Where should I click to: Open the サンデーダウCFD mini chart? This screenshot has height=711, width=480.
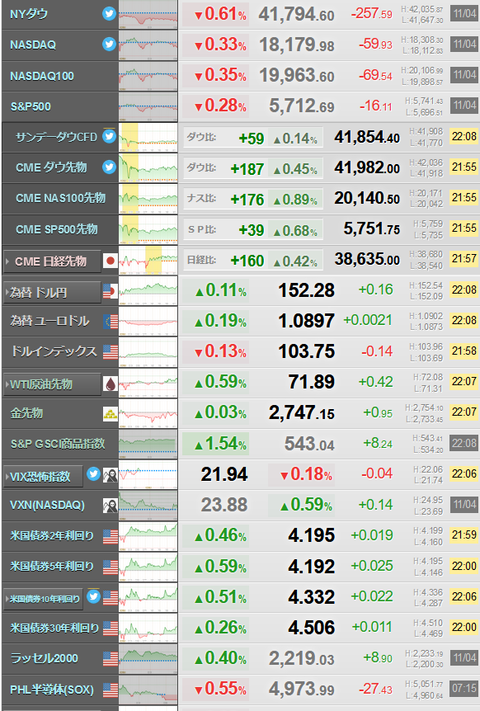[x=148, y=137]
